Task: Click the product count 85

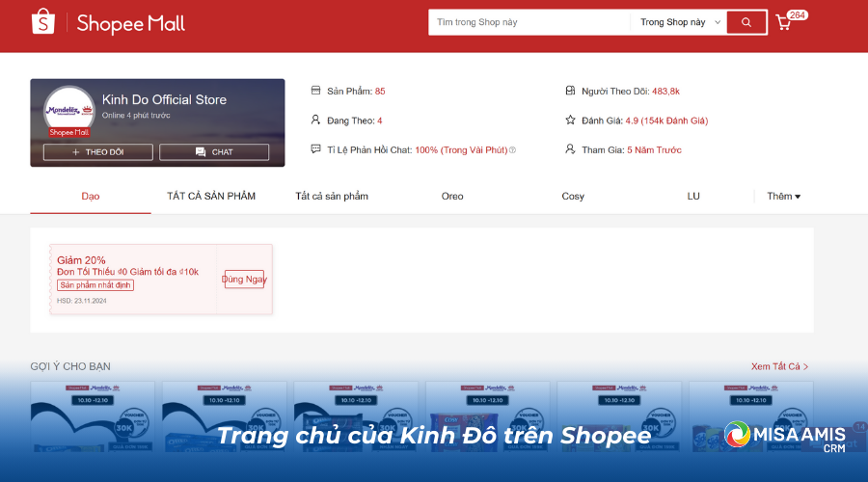Action: (x=380, y=92)
